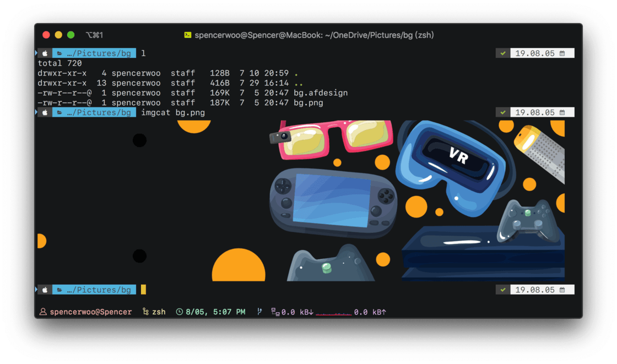Click the git branch icon in the status bar
Image resolution: width=617 pixels, height=364 pixels.
[x=259, y=312]
